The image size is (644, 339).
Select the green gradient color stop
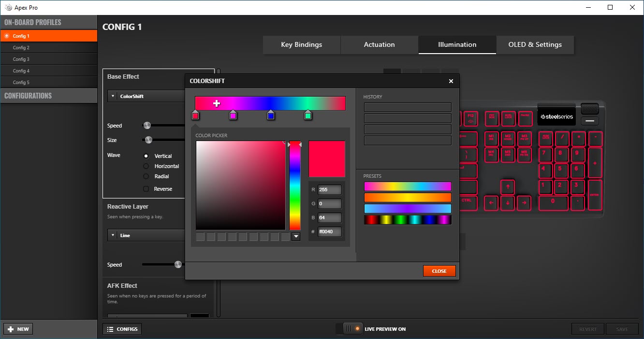tap(308, 115)
